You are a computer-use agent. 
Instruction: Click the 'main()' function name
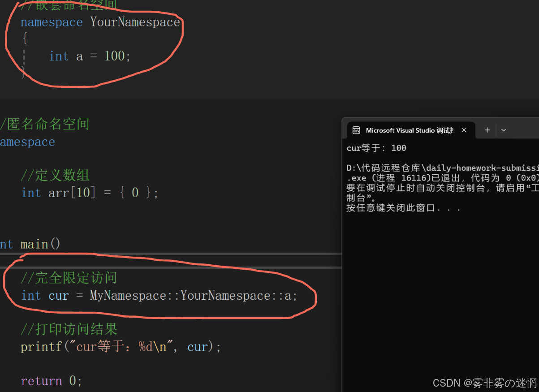tap(40, 244)
